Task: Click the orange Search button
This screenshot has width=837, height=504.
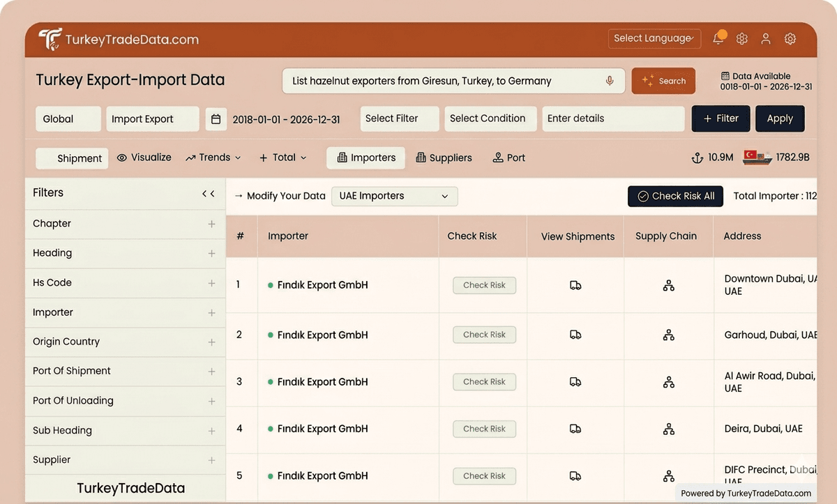Action: (x=663, y=81)
